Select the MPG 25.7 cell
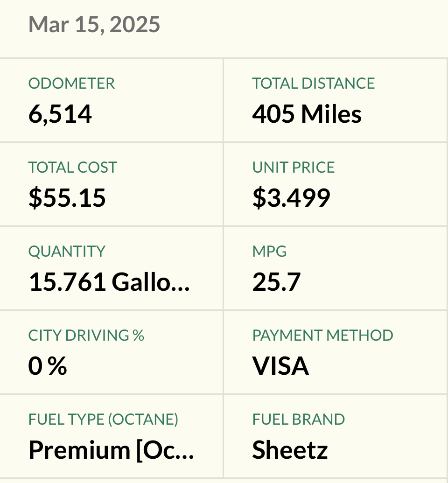 pyautogui.click(x=336, y=268)
